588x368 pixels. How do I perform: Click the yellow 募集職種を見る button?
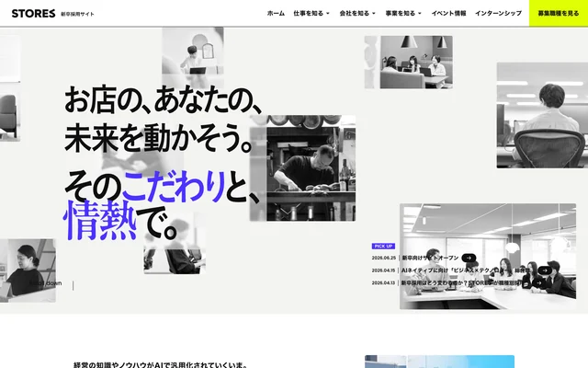[x=559, y=13]
